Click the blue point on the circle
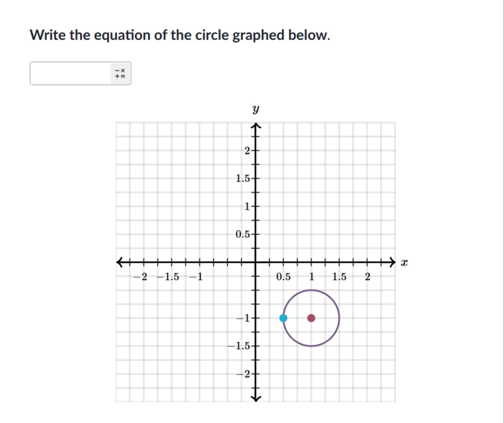Image resolution: width=504 pixels, height=423 pixels. click(283, 318)
